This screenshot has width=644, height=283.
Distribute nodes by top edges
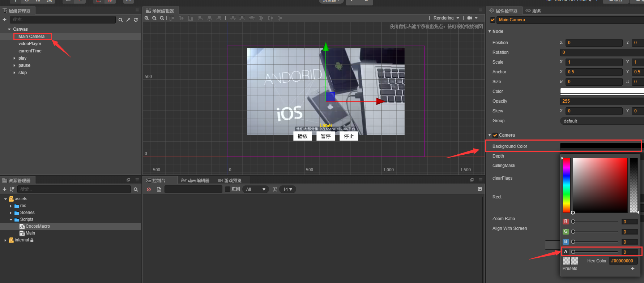pos(233,18)
